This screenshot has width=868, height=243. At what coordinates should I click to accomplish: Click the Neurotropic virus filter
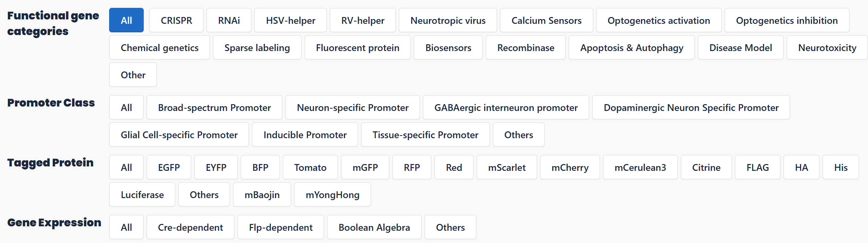448,20
